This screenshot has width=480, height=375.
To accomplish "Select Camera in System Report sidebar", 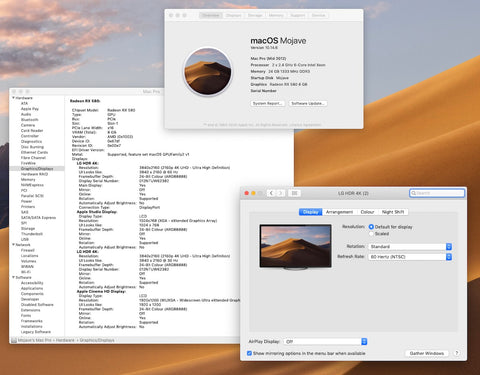I will [x=28, y=125].
